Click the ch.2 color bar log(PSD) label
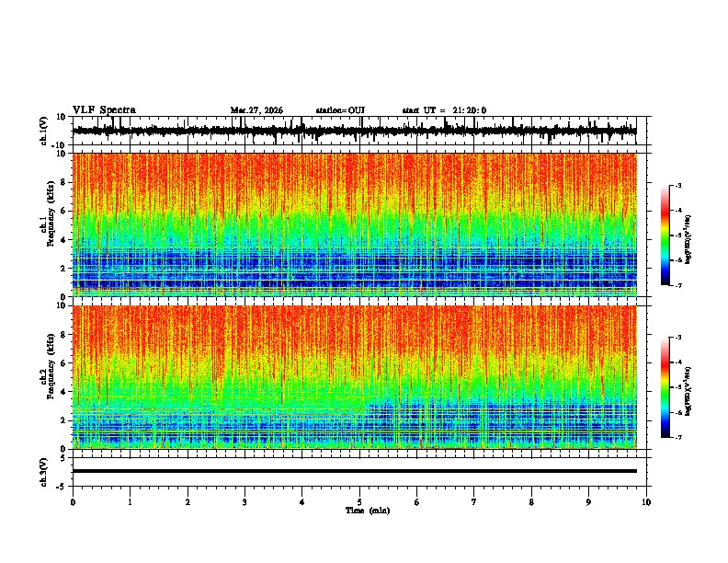This screenshot has width=728, height=563. (x=688, y=391)
